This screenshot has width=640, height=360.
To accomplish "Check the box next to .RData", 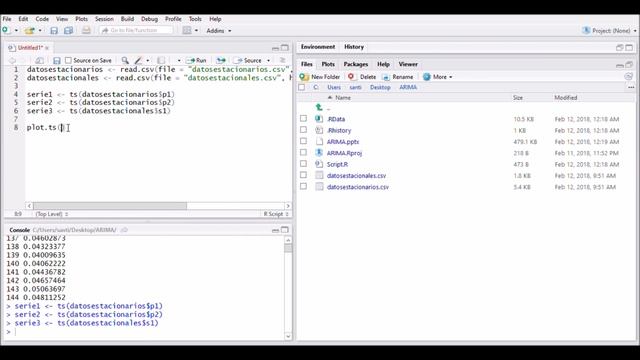I will [303, 118].
